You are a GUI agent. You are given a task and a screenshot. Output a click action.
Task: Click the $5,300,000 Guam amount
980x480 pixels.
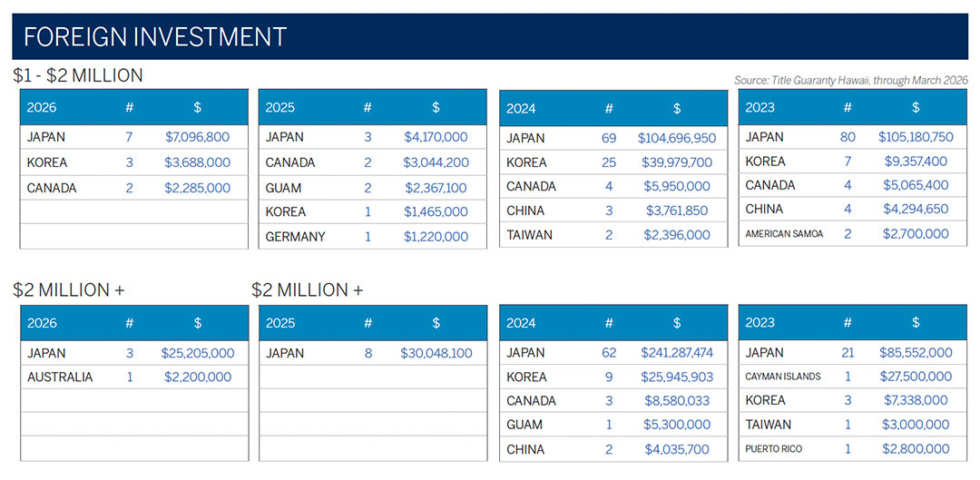tap(677, 425)
